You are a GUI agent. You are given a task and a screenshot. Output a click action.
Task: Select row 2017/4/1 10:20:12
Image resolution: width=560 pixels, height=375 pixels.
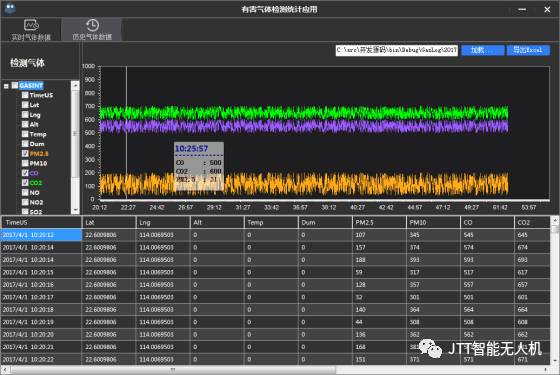pos(275,235)
